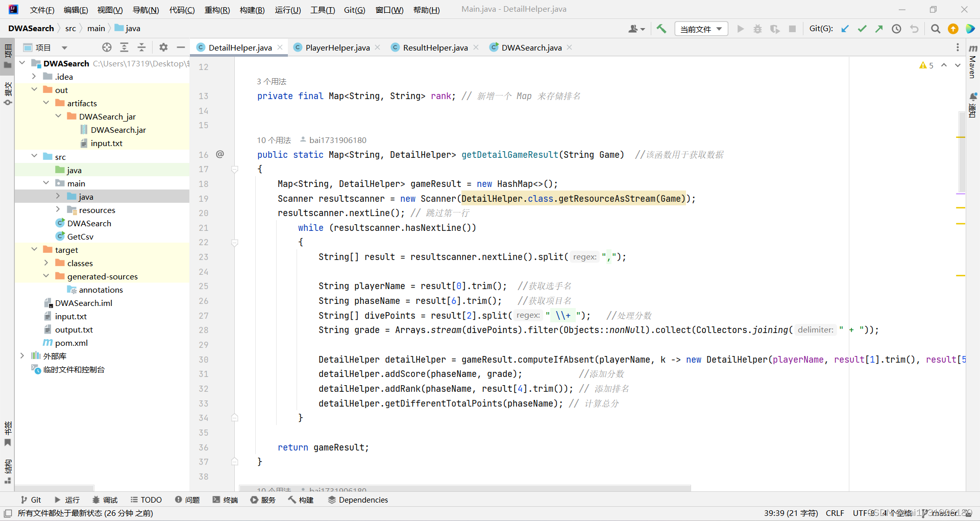Screen dimensions: 980x521
Task: Open the Maven side panel
Action: pos(973,61)
